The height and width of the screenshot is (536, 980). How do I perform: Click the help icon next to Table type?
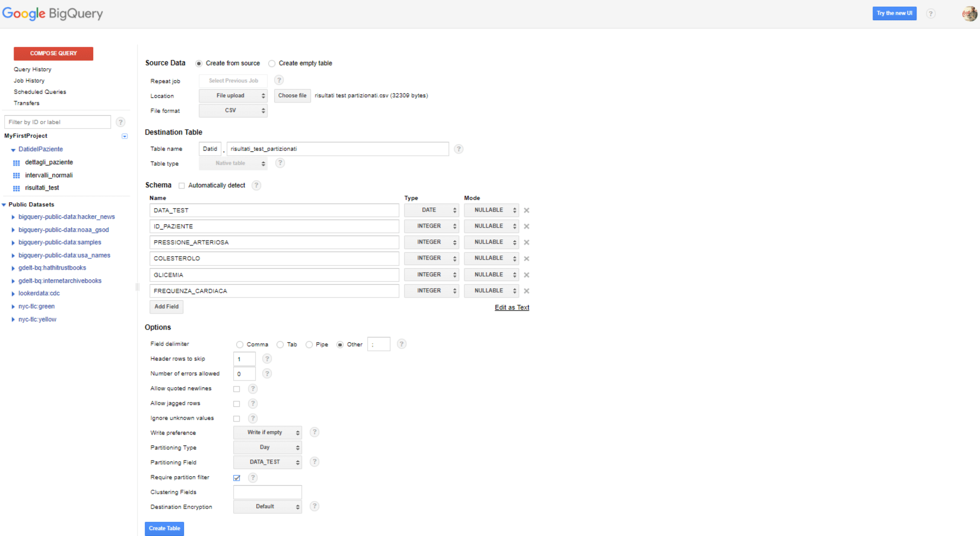(x=280, y=163)
